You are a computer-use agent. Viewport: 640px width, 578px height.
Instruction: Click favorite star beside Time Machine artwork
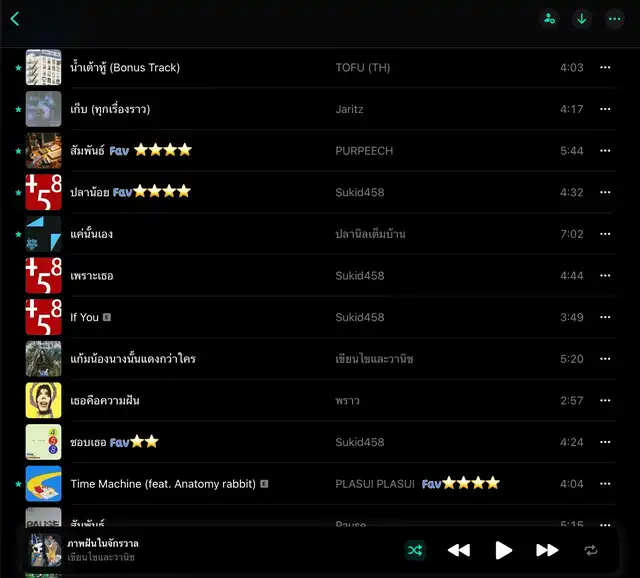click(18, 484)
